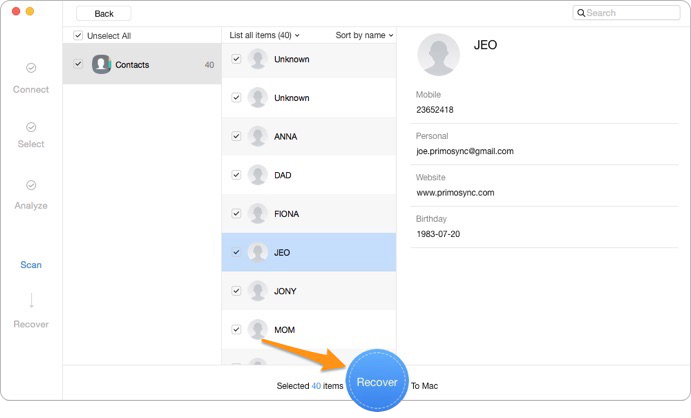The height and width of the screenshot is (418, 691).
Task: Click the blue Recover button
Action: [x=377, y=381]
